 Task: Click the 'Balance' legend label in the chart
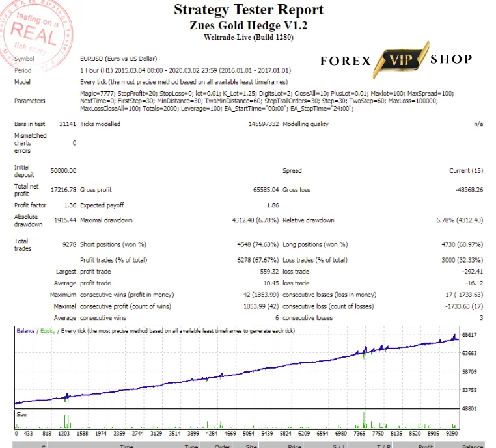click(25, 331)
